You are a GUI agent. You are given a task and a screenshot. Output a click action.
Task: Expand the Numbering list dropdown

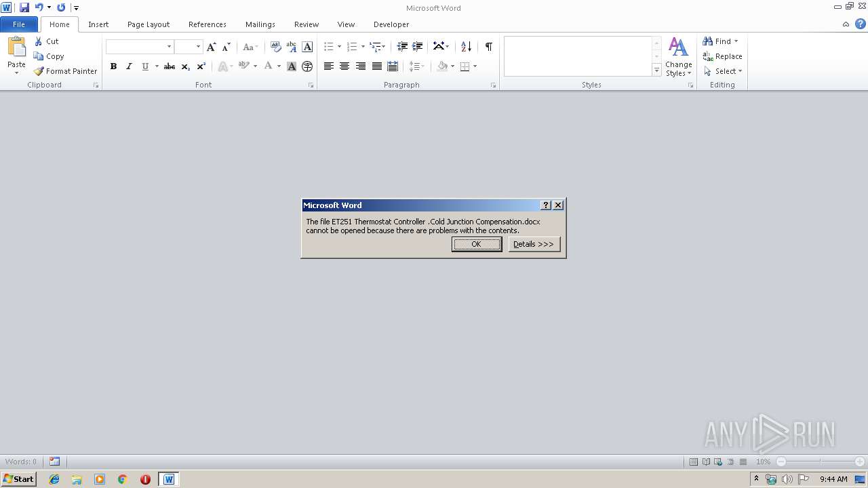click(363, 47)
